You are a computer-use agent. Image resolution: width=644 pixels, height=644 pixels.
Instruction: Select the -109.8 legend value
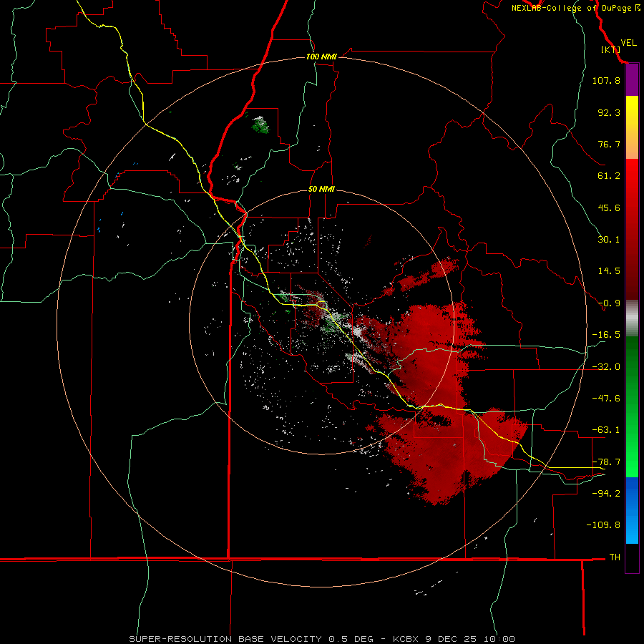click(x=603, y=525)
